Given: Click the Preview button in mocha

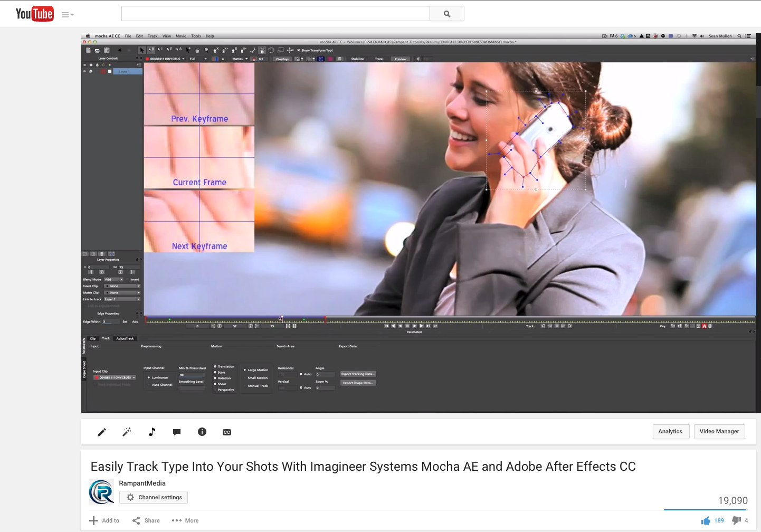Looking at the screenshot, I should (401, 59).
